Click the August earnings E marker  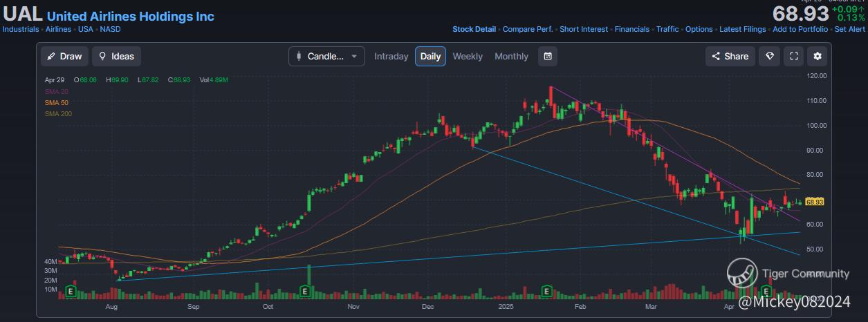point(70,292)
